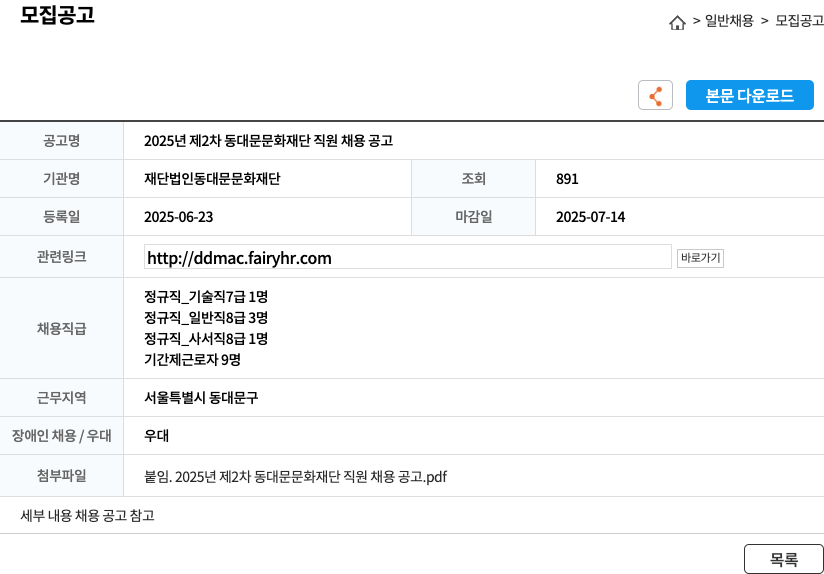Click deadline date 2025-07-14

591,217
